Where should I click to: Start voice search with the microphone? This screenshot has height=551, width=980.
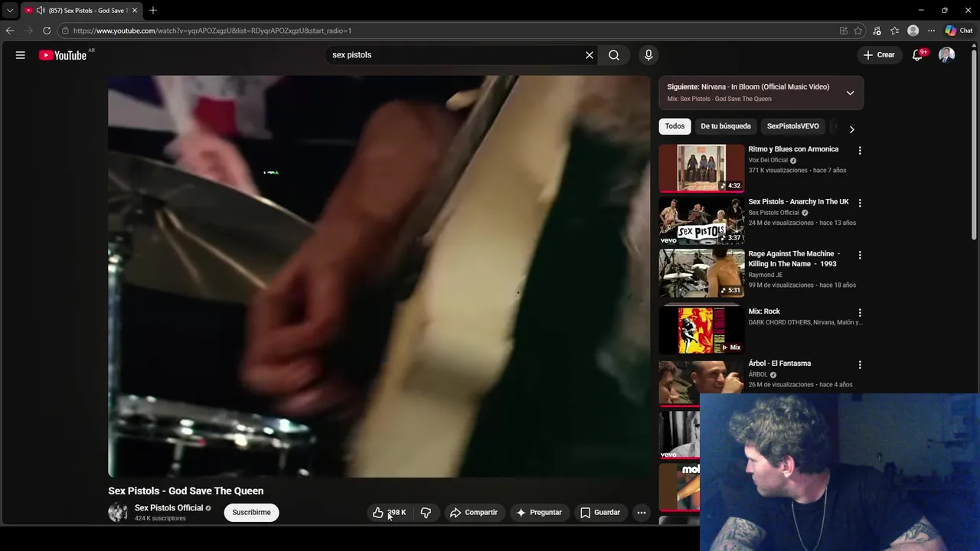[x=648, y=55]
